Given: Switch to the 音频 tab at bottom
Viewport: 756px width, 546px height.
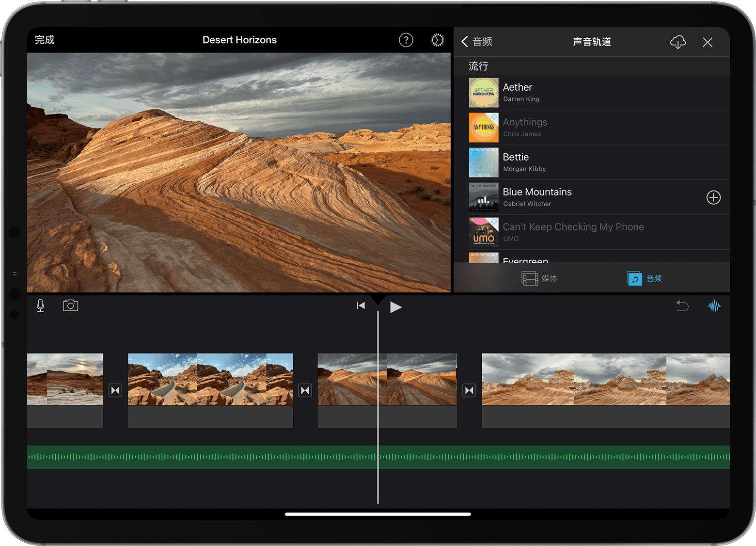Looking at the screenshot, I should point(644,278).
